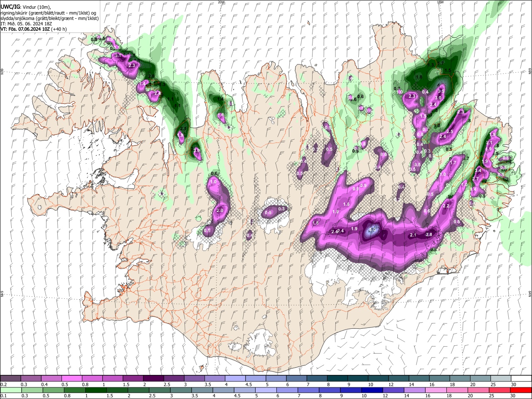Screen dimensions: 532x399
Task: Click the UWC/IG heading in the title box
Action: coord(10,7)
